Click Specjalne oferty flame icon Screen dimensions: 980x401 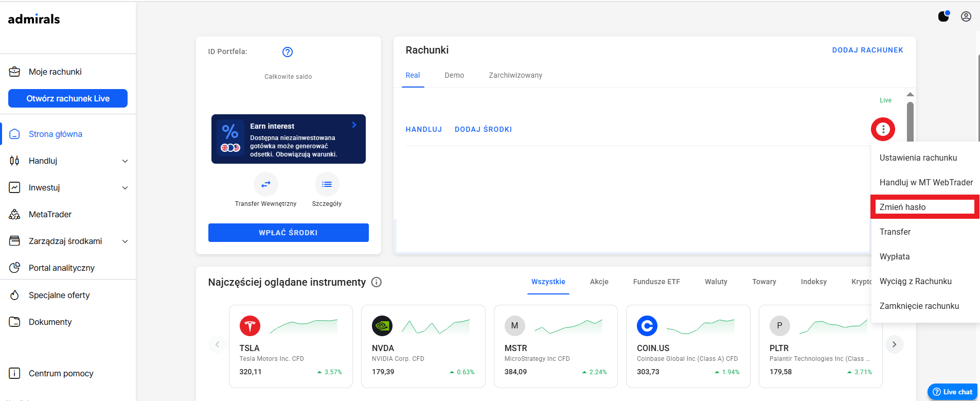[x=14, y=295]
